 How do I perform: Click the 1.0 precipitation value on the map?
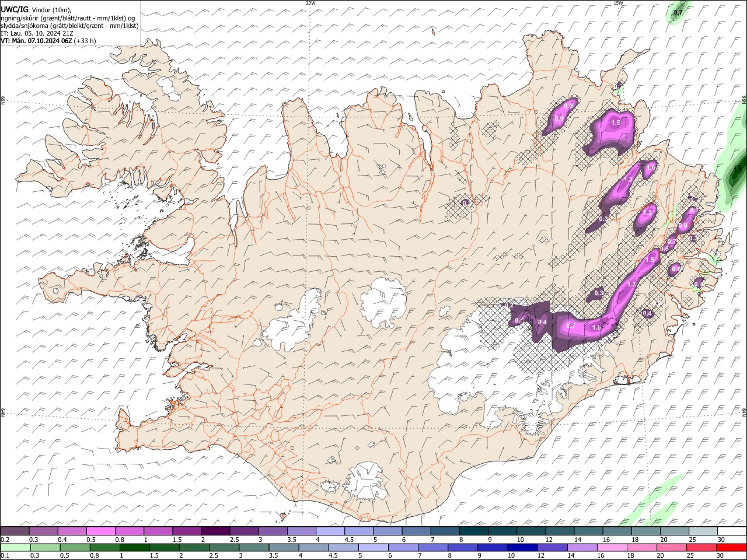click(651, 167)
